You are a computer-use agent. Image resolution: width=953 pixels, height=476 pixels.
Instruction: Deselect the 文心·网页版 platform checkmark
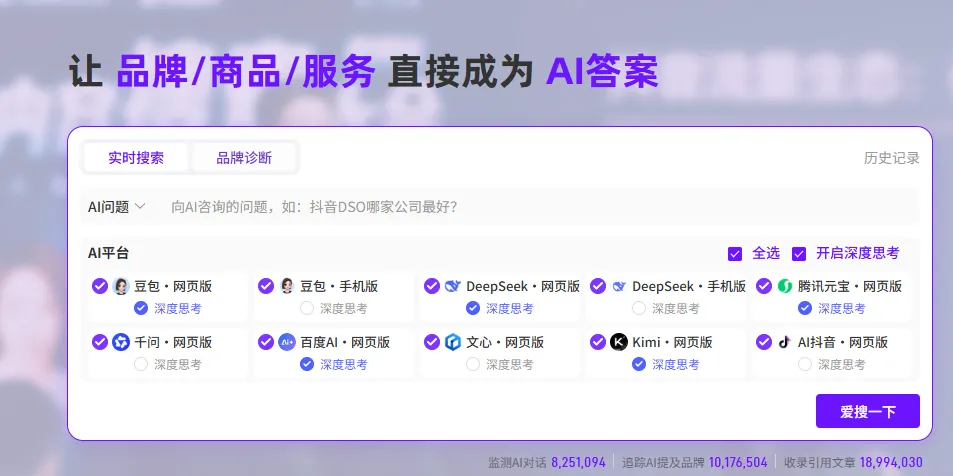[x=432, y=342]
